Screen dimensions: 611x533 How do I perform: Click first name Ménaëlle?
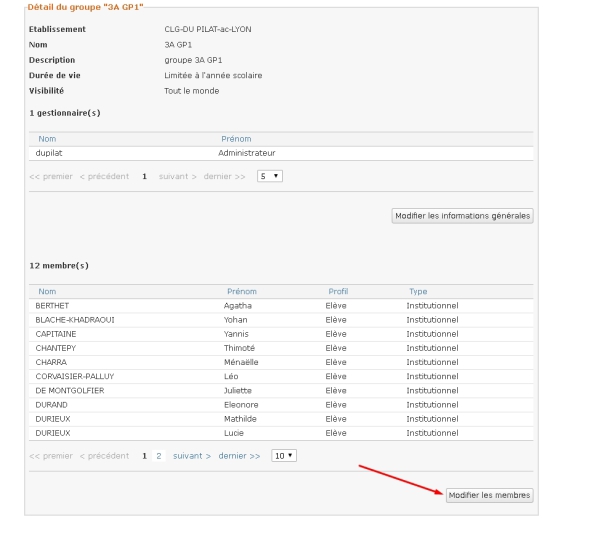(241, 362)
